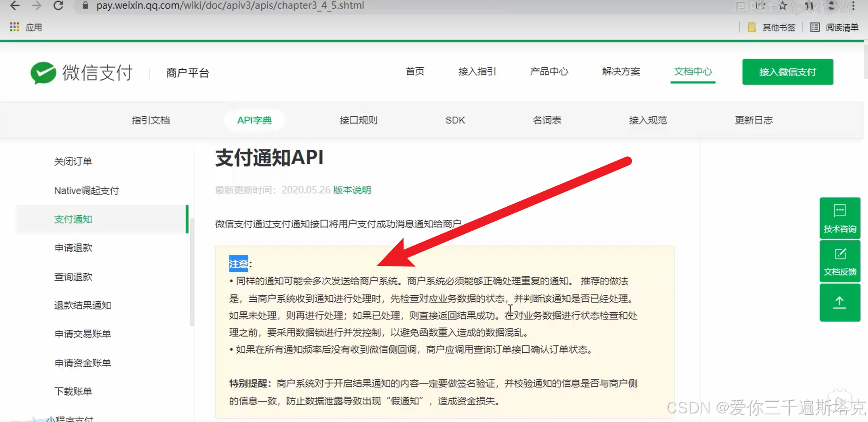868x422 pixels.
Task: Switch to the 接入规范 tab
Action: click(648, 120)
